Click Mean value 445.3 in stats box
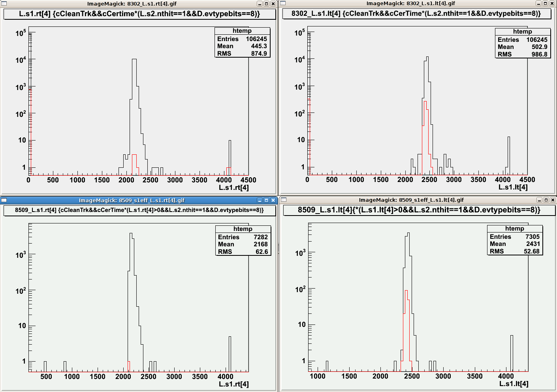Screen dimensions: 557x392 (x=259, y=46)
